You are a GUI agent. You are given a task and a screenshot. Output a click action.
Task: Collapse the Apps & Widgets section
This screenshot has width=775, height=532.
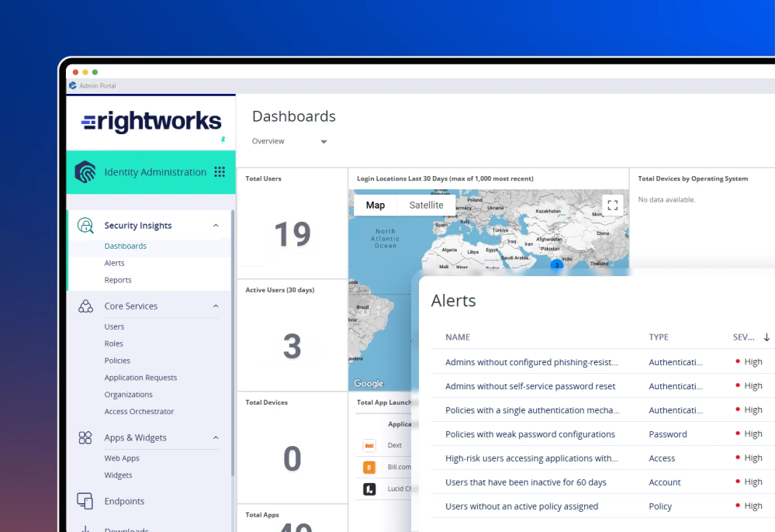(216, 437)
